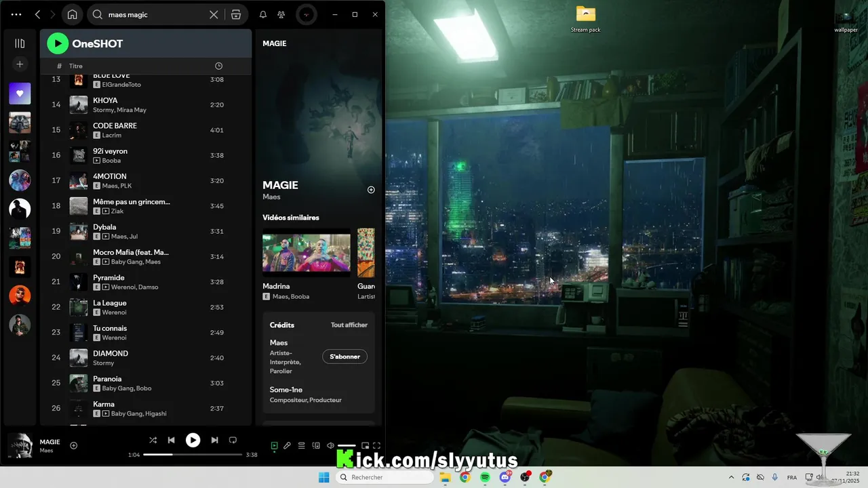The height and width of the screenshot is (488, 868).
Task: Open Liked Songs from the sidebar
Action: 20,94
